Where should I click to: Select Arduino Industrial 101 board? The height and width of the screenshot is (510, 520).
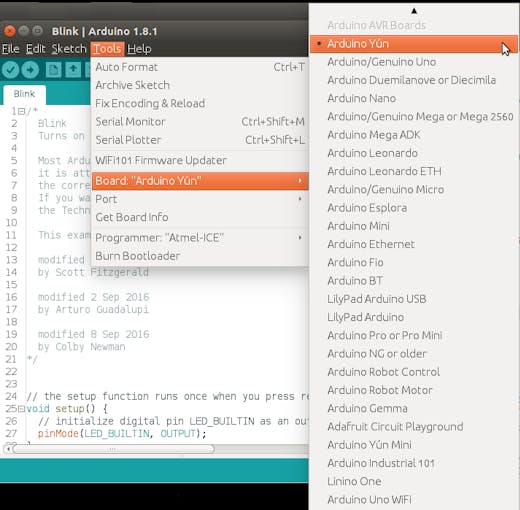pos(414,463)
